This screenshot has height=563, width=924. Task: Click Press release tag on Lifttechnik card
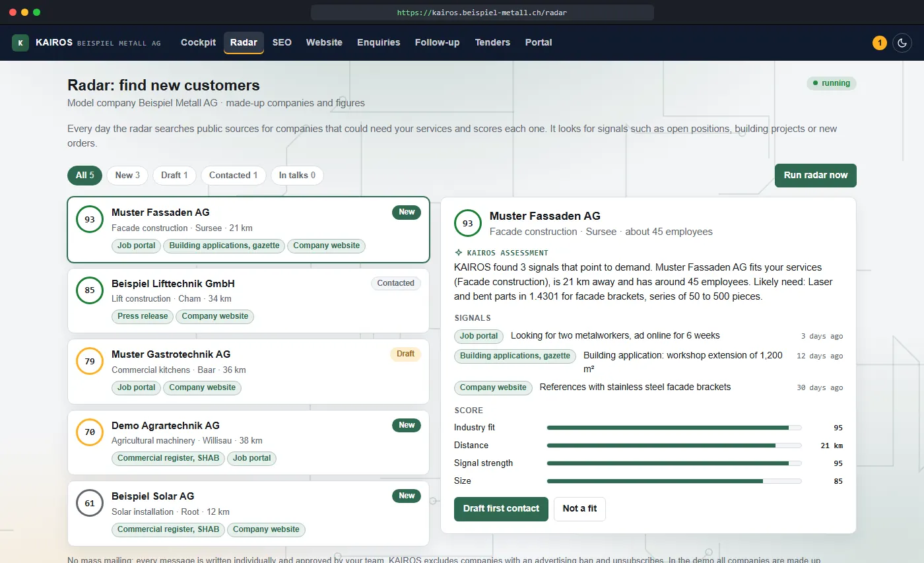tap(143, 317)
